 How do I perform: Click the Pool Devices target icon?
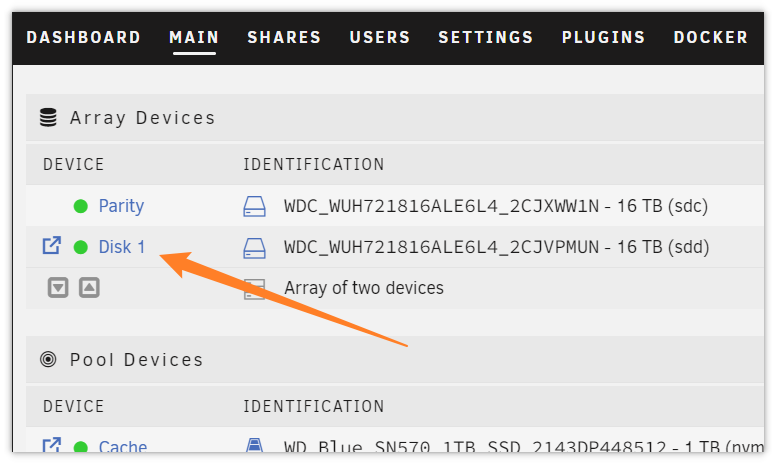point(48,359)
